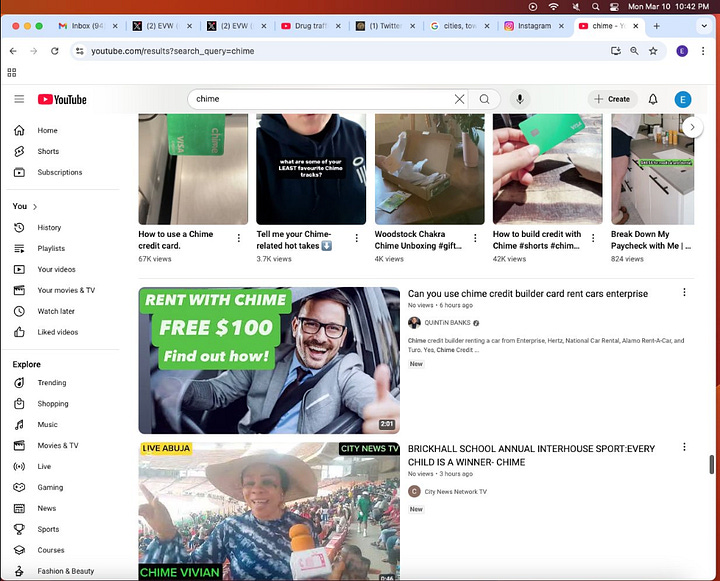This screenshot has height=581, width=720.
Task: Click the chime search input field
Action: pos(321,99)
